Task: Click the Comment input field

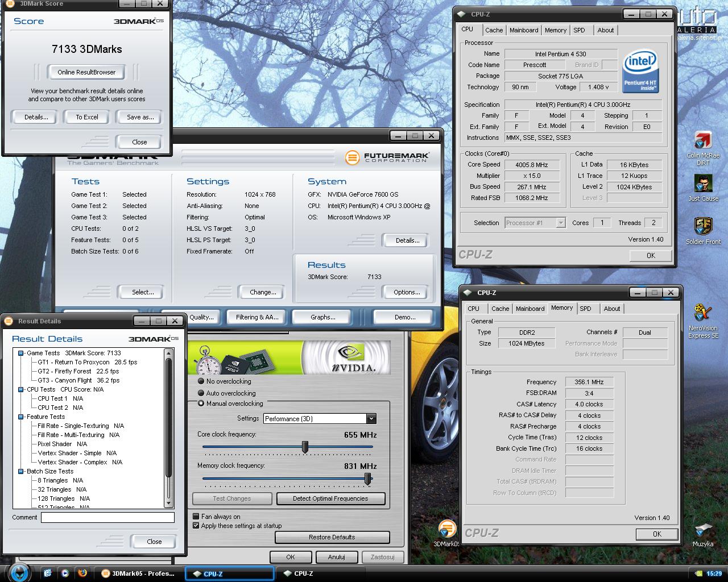Action: (107, 517)
